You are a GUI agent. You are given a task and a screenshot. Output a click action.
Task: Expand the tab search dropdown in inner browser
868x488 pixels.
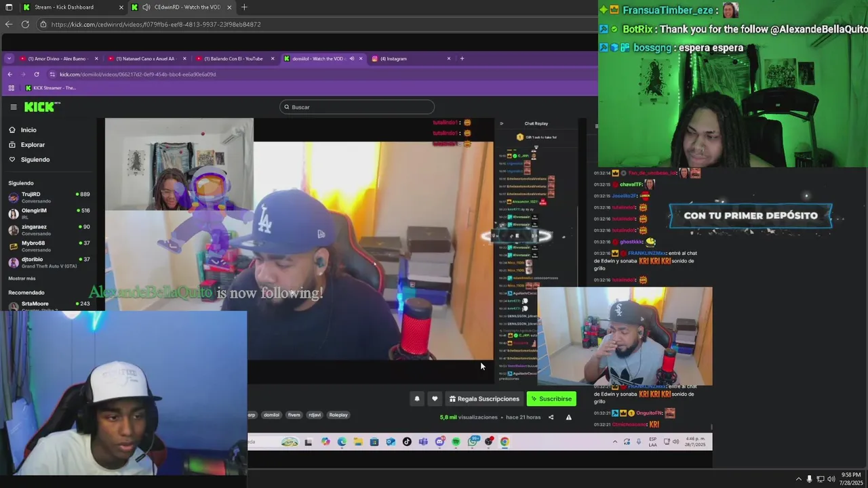tap(9, 58)
